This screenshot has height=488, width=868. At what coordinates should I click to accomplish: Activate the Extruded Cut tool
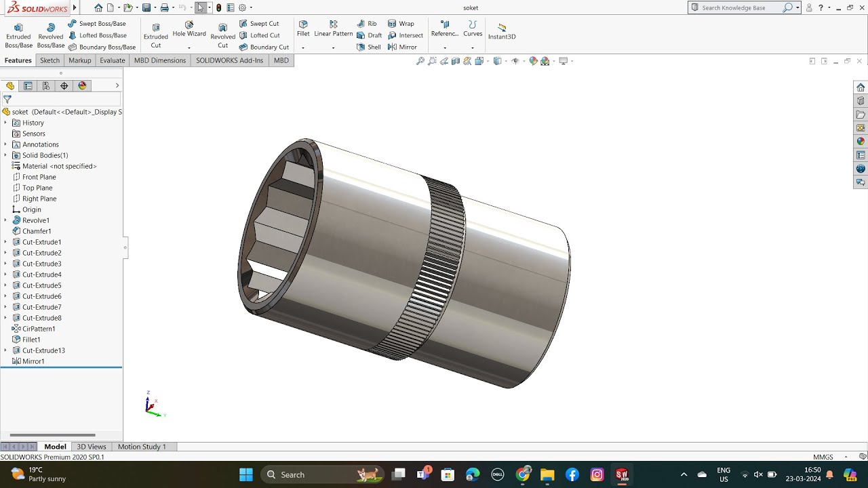click(156, 36)
